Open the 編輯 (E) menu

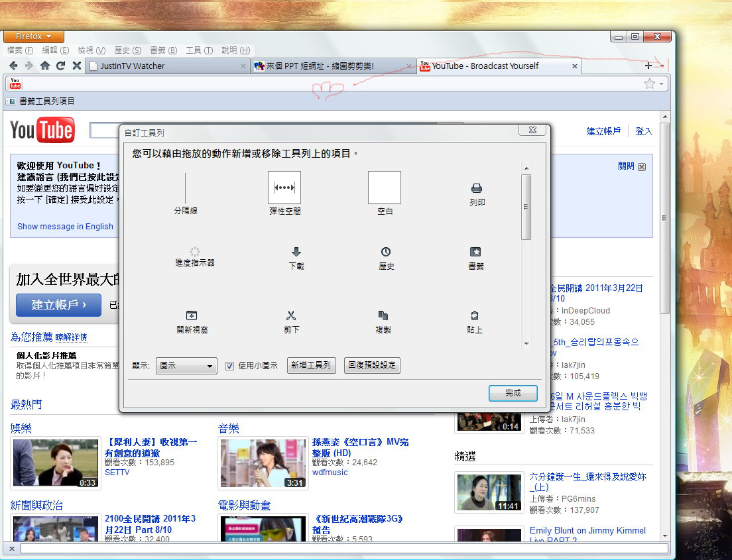pos(56,50)
